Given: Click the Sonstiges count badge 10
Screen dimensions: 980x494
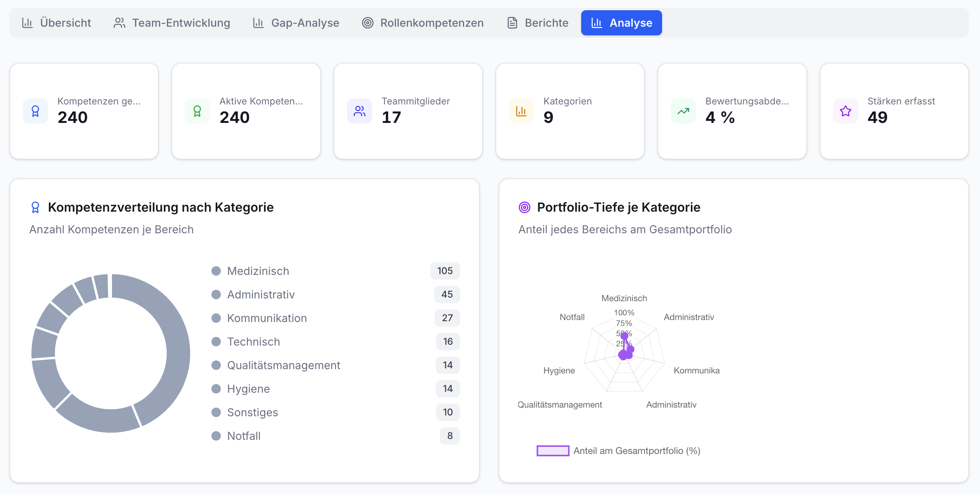Looking at the screenshot, I should (x=448, y=412).
